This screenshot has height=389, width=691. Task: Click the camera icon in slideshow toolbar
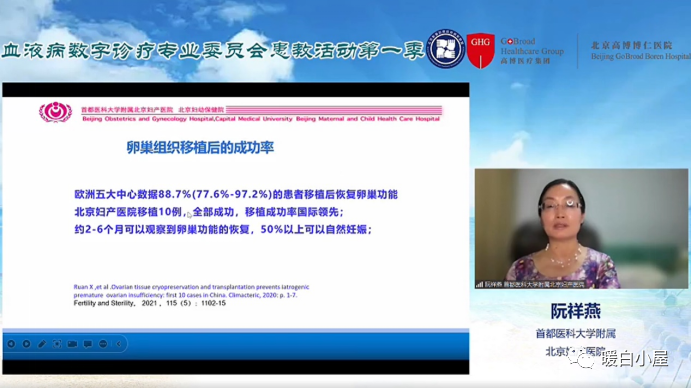point(72,344)
